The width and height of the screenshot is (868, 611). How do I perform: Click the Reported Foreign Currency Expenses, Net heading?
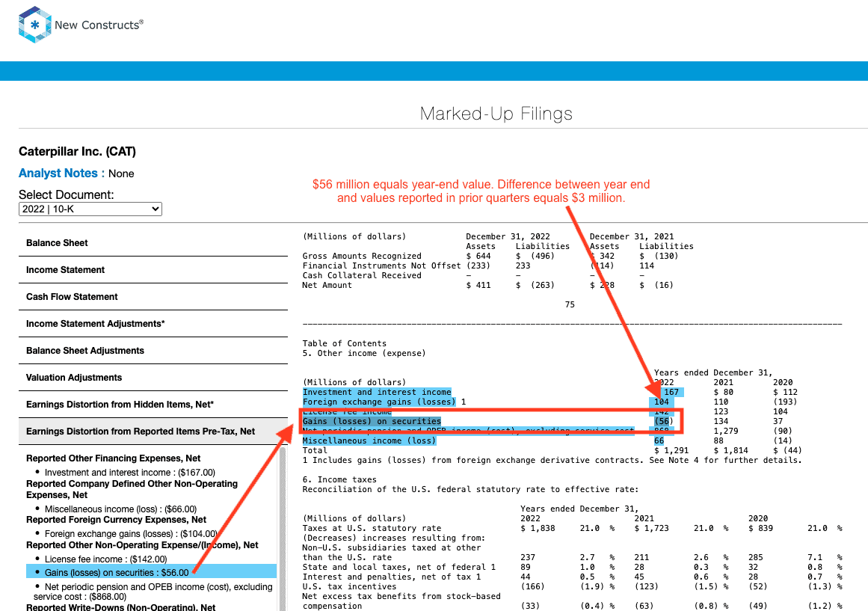coord(116,520)
